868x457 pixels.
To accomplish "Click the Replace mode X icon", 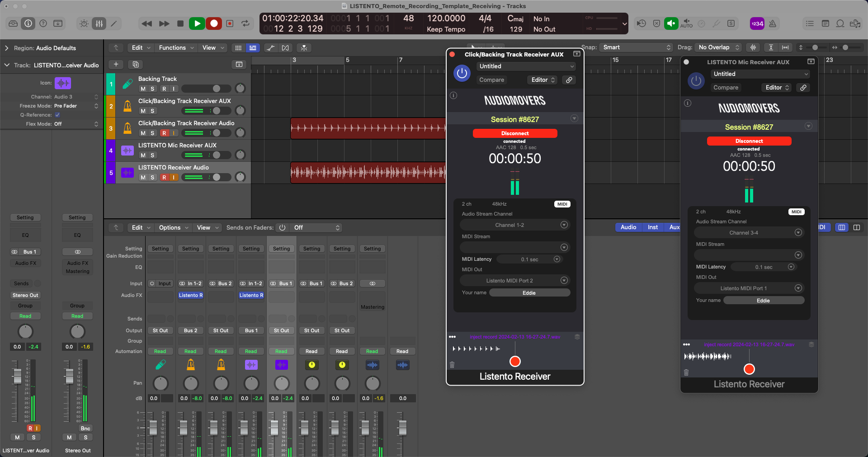I will [x=656, y=24].
